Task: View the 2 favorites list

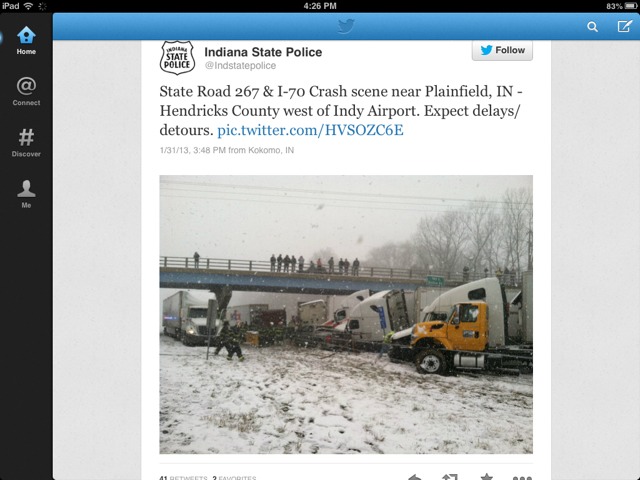Action: [x=234, y=477]
